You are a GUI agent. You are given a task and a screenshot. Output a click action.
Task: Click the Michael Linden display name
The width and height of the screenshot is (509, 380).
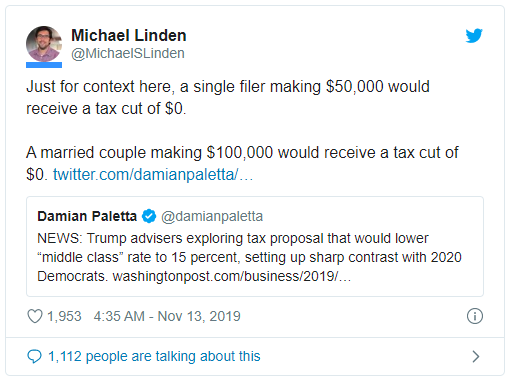[x=129, y=35]
